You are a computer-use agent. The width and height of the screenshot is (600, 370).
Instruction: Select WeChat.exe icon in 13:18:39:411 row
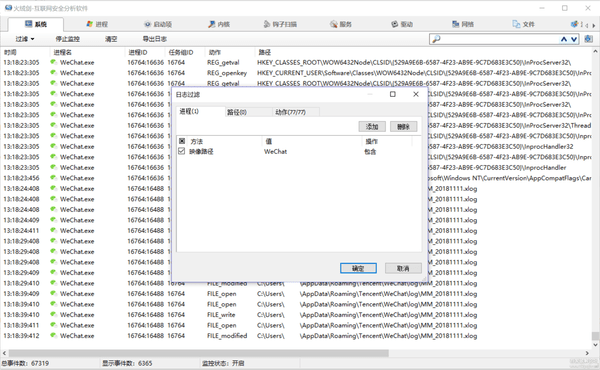point(54,325)
